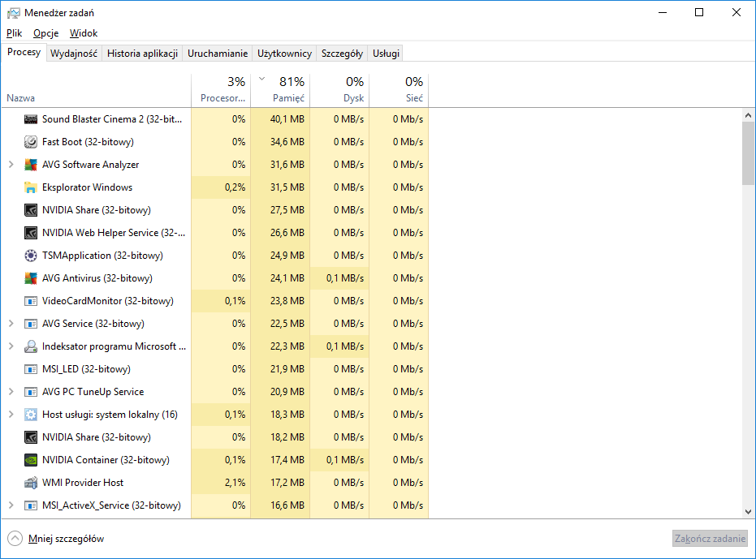Image resolution: width=756 pixels, height=559 pixels.
Task: Select the VideoCardMonitor (32-bitowy) process name
Action: pyautogui.click(x=107, y=301)
